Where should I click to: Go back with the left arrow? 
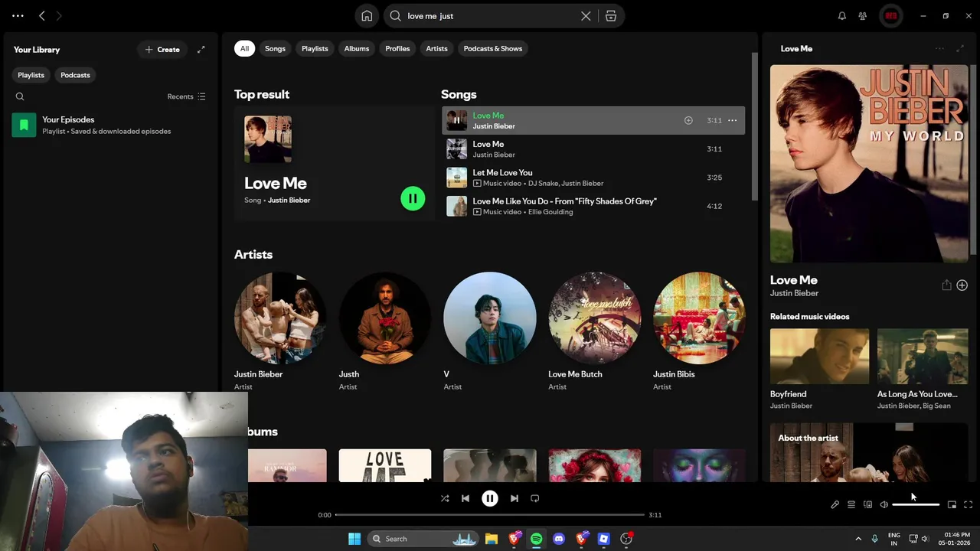click(x=42, y=15)
